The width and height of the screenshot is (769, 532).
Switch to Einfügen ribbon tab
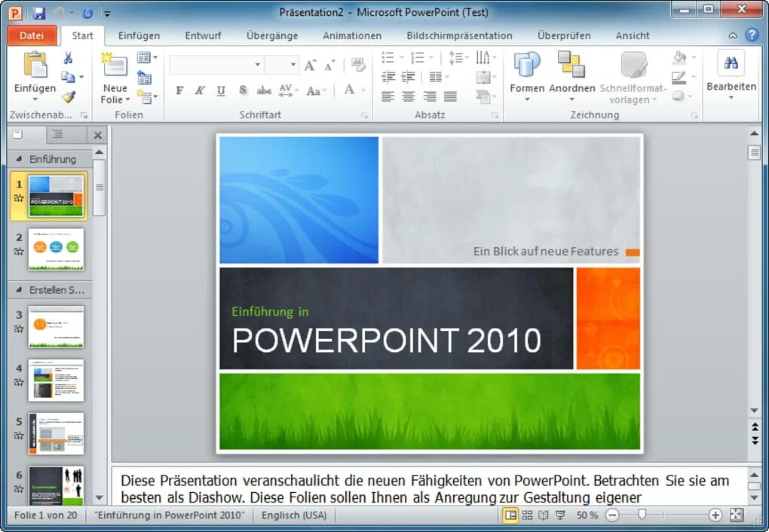tap(139, 36)
